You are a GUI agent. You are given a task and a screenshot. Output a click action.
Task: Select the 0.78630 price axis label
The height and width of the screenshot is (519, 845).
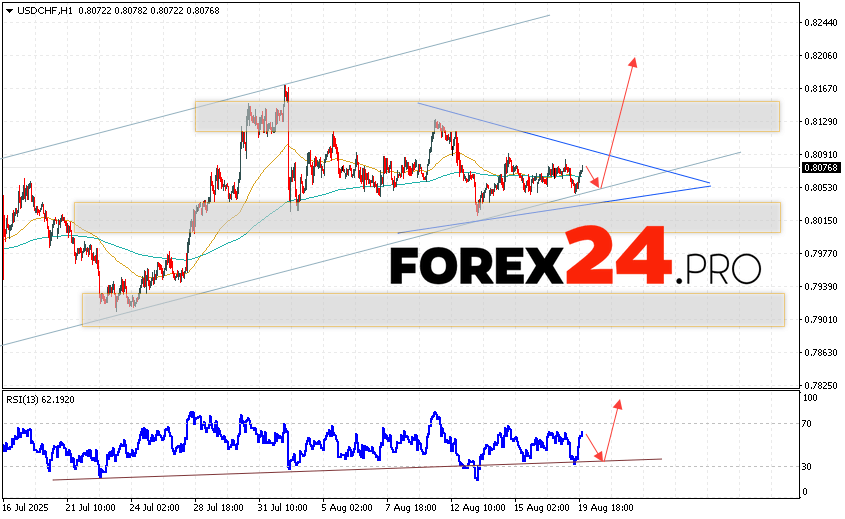821,352
